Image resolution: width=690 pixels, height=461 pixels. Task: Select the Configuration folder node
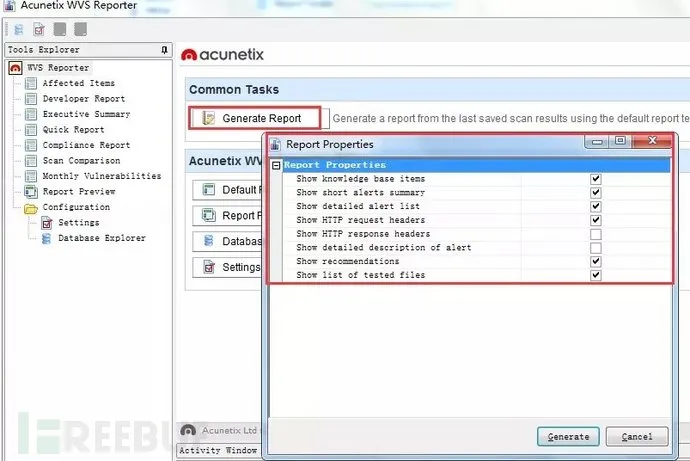[76, 207]
